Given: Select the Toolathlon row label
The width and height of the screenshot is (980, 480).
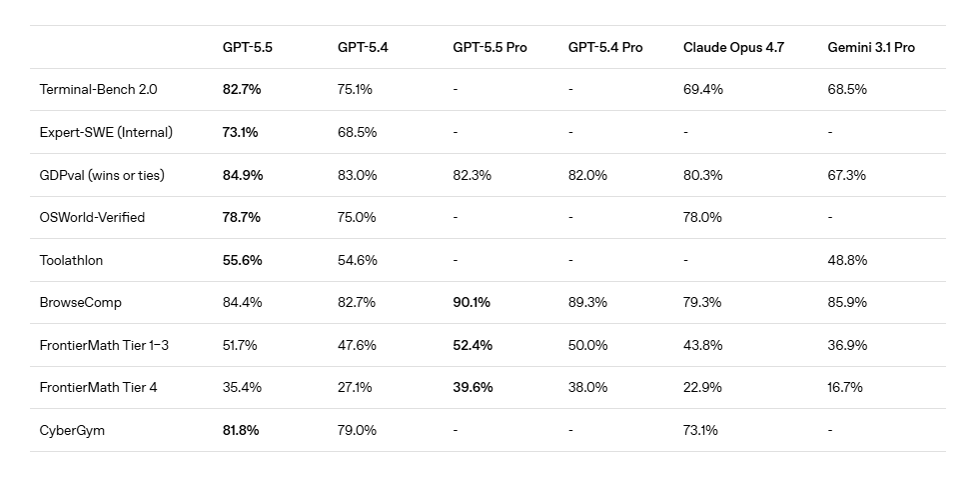Looking at the screenshot, I should [71, 260].
